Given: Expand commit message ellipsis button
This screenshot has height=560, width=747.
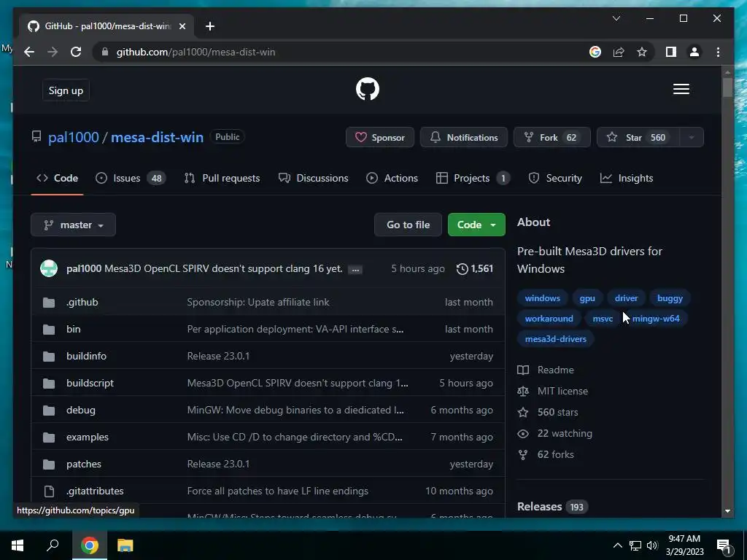Looking at the screenshot, I should click(x=355, y=270).
